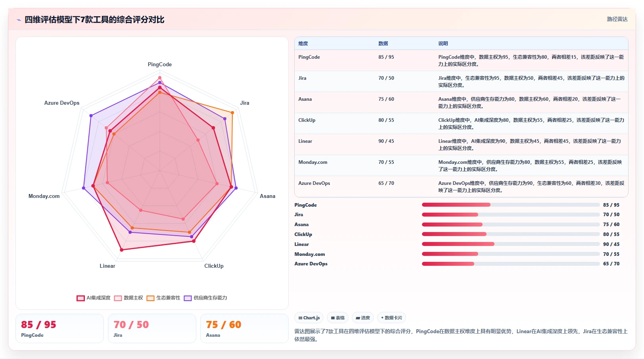Click the 85 / 95 table cell
The width and height of the screenshot is (644, 359).
tap(386, 57)
